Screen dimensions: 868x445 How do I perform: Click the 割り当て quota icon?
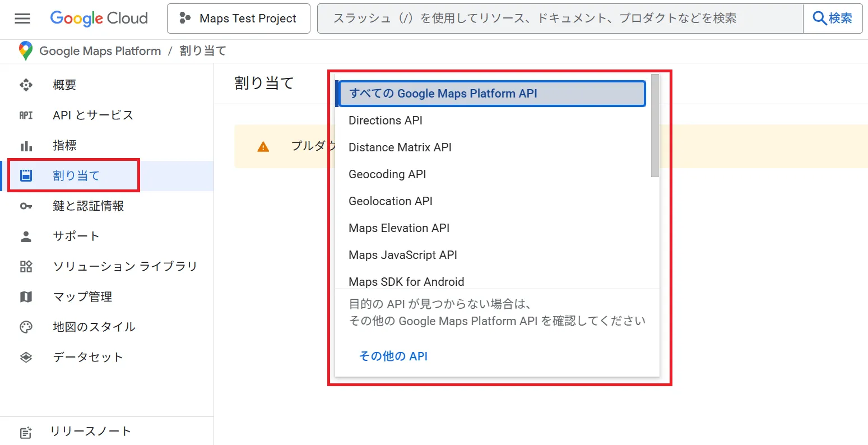(x=26, y=175)
